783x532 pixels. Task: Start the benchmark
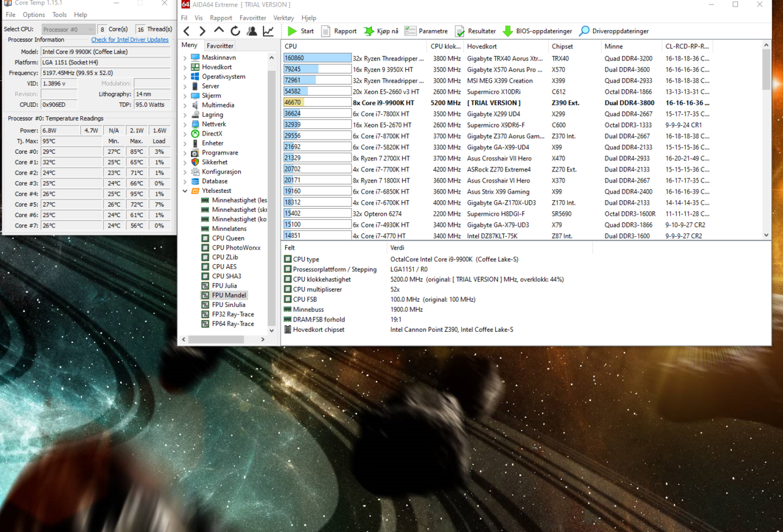click(x=300, y=31)
